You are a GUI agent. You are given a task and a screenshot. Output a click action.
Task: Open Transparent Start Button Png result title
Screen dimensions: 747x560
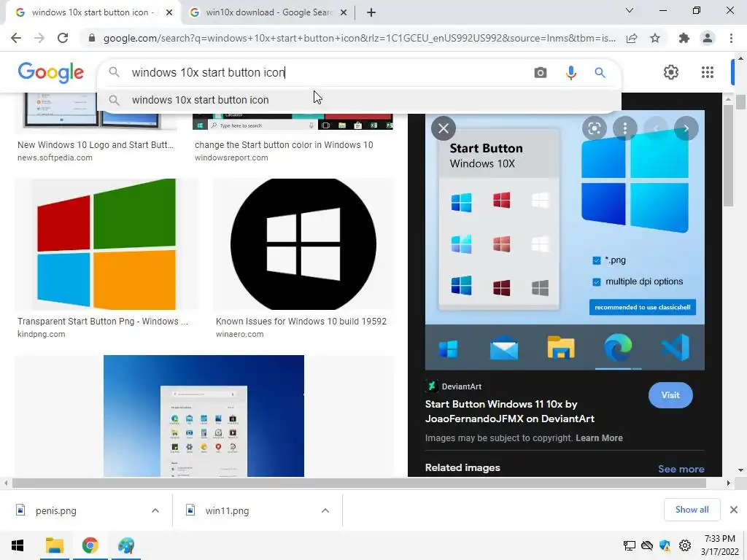(103, 322)
